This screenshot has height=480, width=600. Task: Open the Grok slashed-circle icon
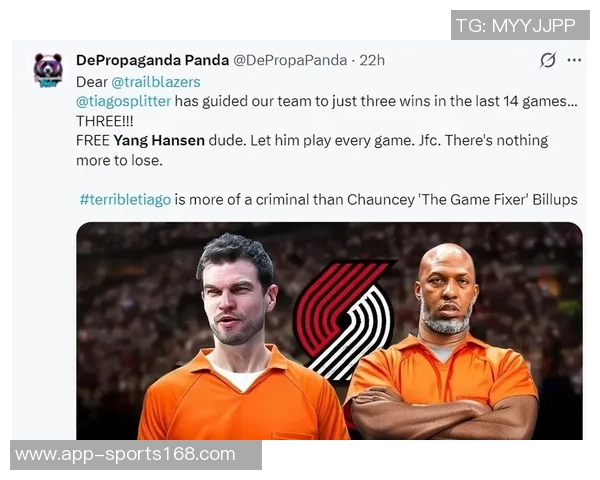pos(548,60)
